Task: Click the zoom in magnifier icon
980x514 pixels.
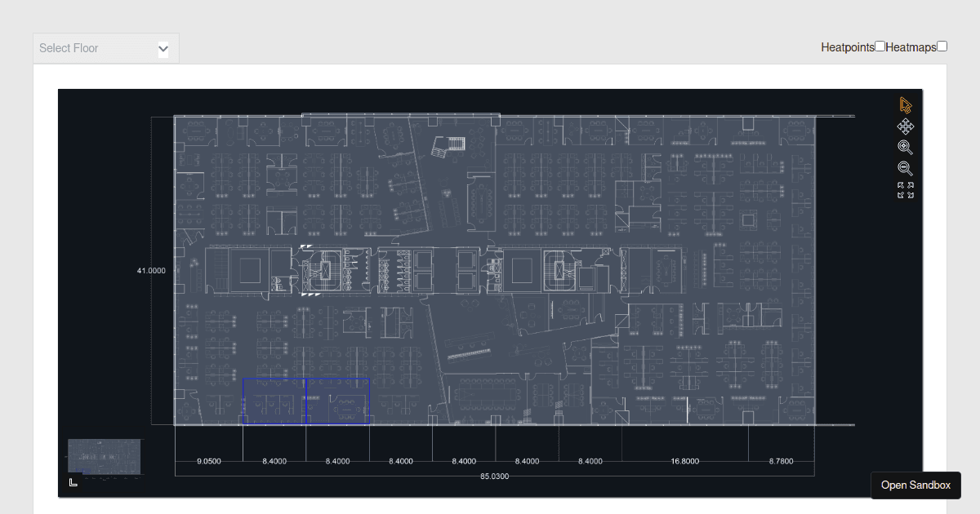Action: point(905,148)
